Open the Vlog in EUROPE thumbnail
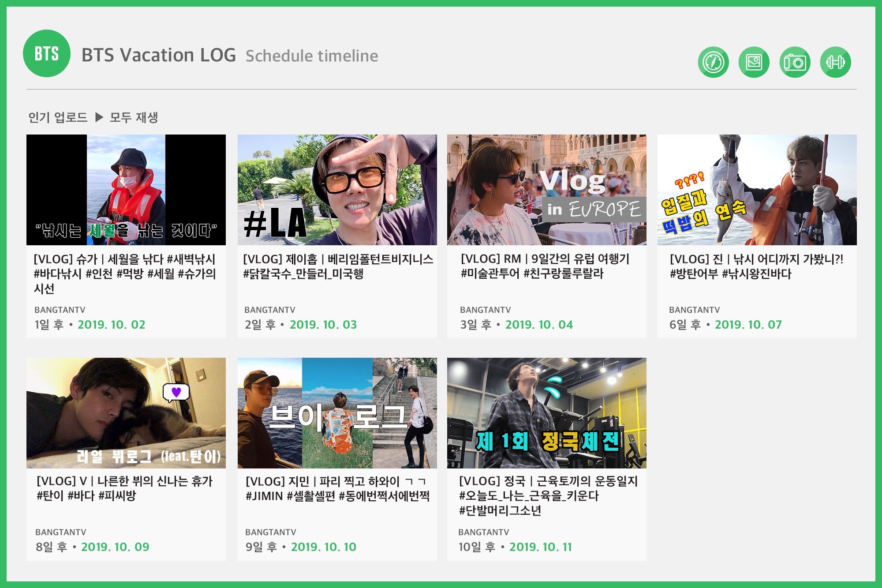Screen dimensions: 882x588 click(546, 190)
